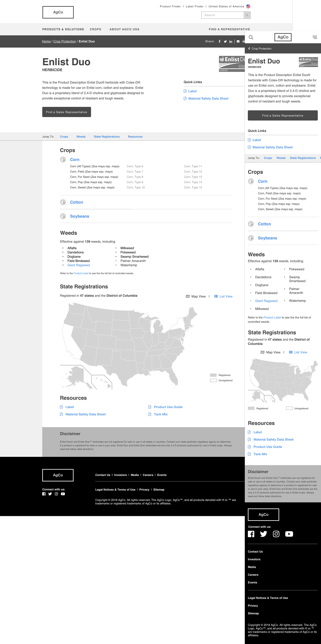Expand the desktop Cotton crop section

77,202
